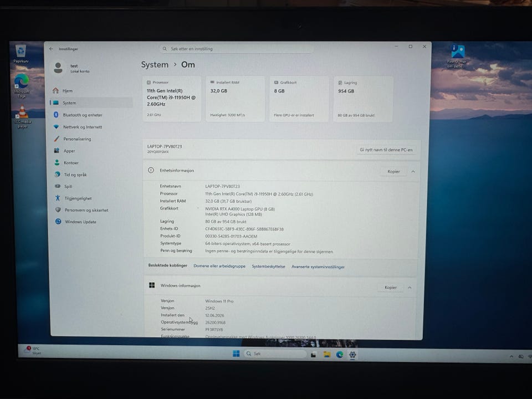Click the Kontoer person icon

[57, 162]
